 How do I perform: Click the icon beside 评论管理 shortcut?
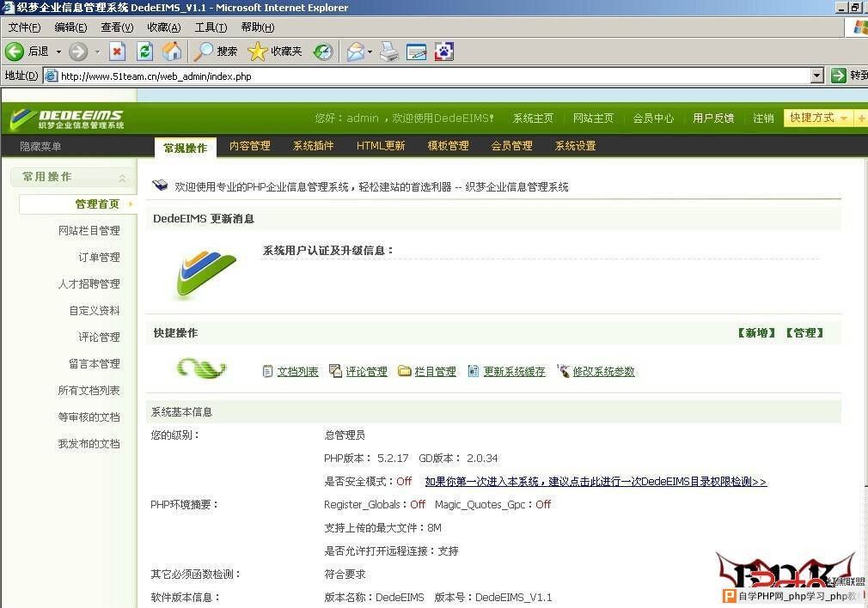335,371
